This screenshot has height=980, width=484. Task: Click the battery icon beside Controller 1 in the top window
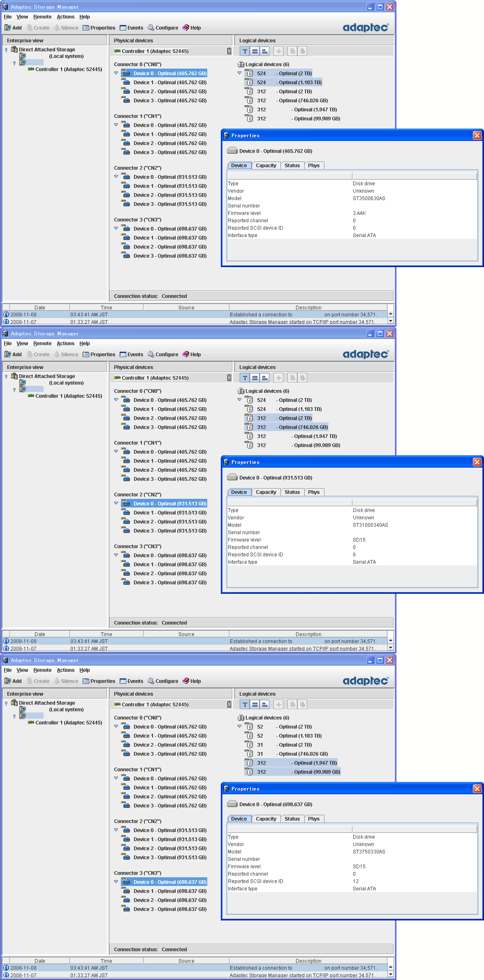point(229,51)
